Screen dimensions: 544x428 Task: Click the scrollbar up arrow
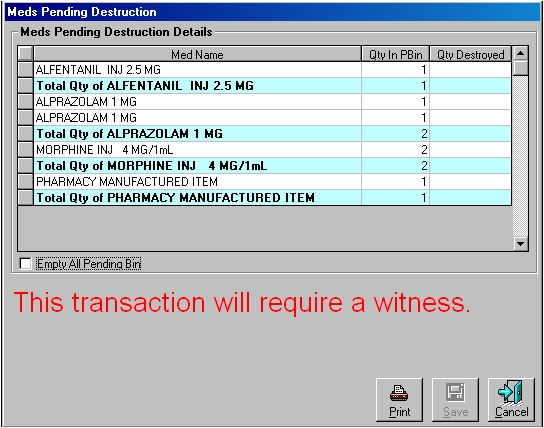coord(520,53)
